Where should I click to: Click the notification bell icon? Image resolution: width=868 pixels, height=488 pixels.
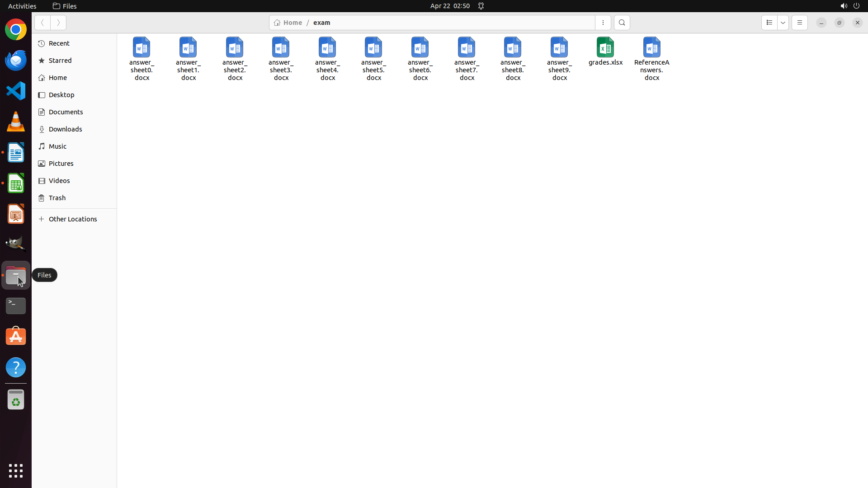pyautogui.click(x=481, y=6)
